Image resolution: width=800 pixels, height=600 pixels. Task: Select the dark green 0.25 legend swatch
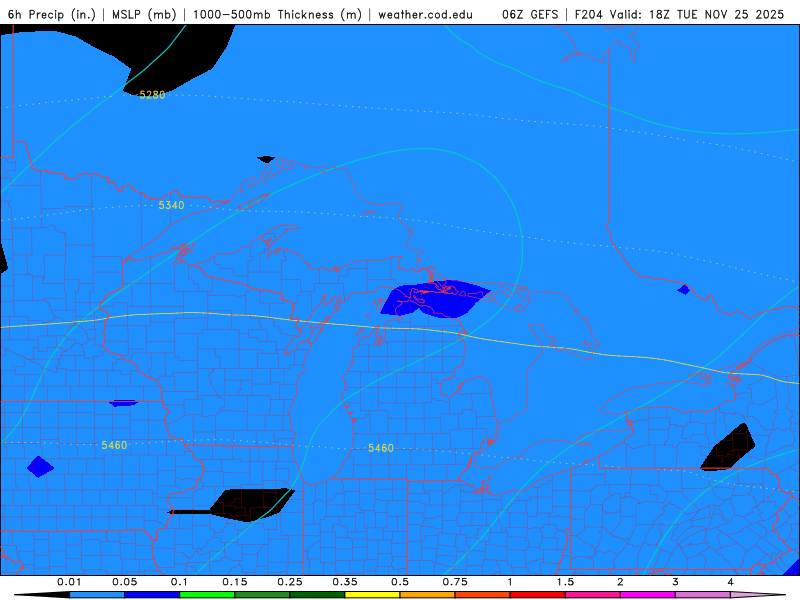click(x=317, y=595)
